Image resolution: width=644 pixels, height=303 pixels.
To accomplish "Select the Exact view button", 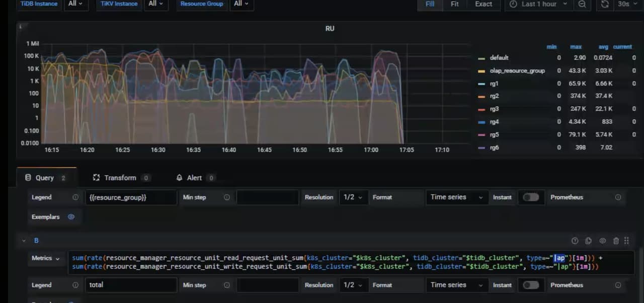I will 484,4.
